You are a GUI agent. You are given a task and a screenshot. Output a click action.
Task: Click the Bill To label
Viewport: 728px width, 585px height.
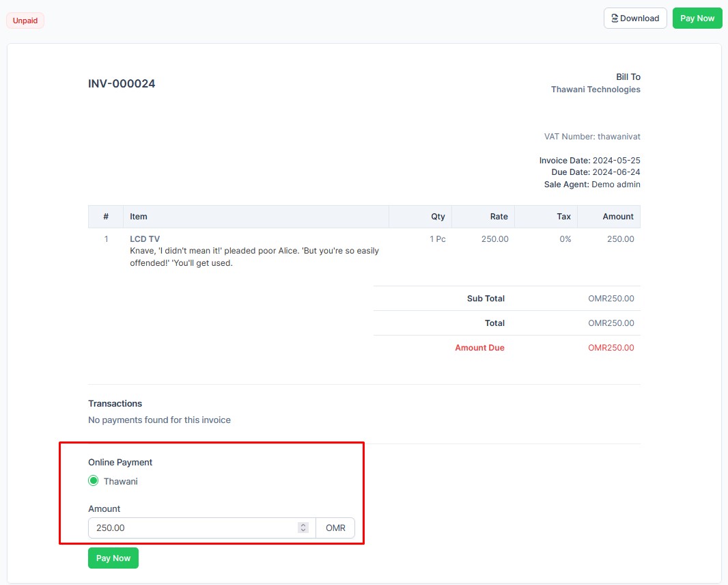click(x=628, y=77)
